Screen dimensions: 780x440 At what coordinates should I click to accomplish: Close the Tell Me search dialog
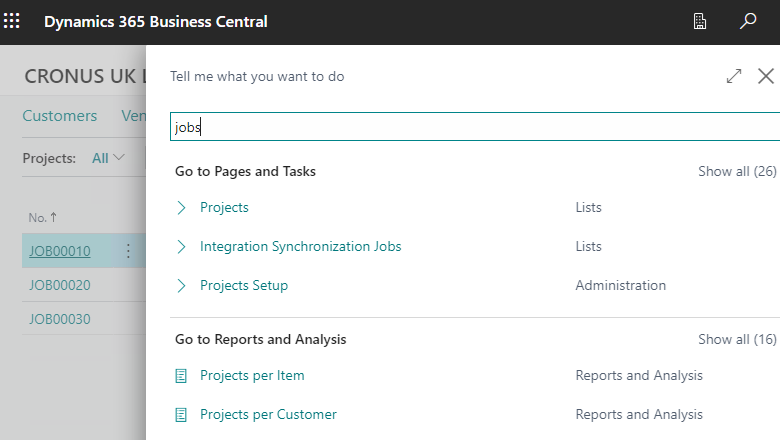pyautogui.click(x=766, y=76)
